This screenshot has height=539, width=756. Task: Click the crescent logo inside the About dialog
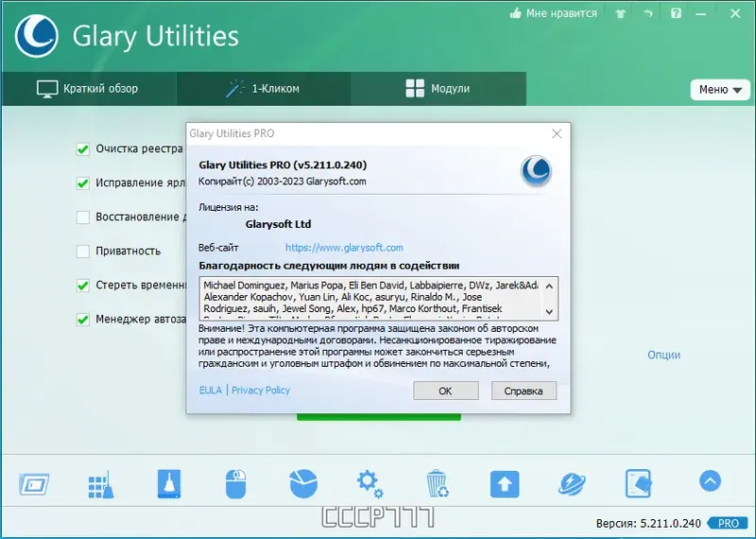(x=536, y=170)
